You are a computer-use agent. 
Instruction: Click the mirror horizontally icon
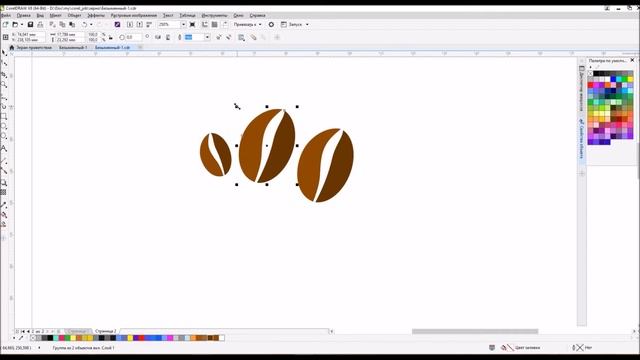pos(158,37)
